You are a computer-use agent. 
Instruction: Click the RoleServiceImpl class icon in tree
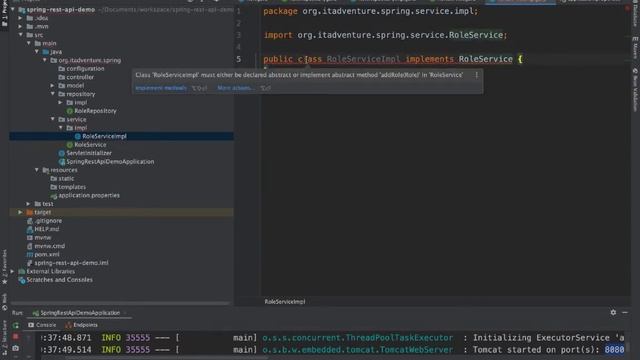[78, 136]
